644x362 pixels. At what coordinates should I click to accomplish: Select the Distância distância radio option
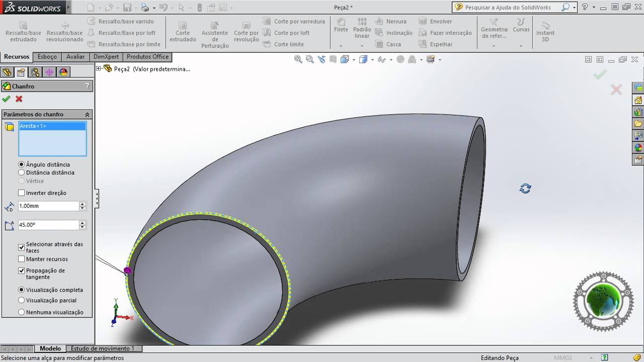[22, 172]
